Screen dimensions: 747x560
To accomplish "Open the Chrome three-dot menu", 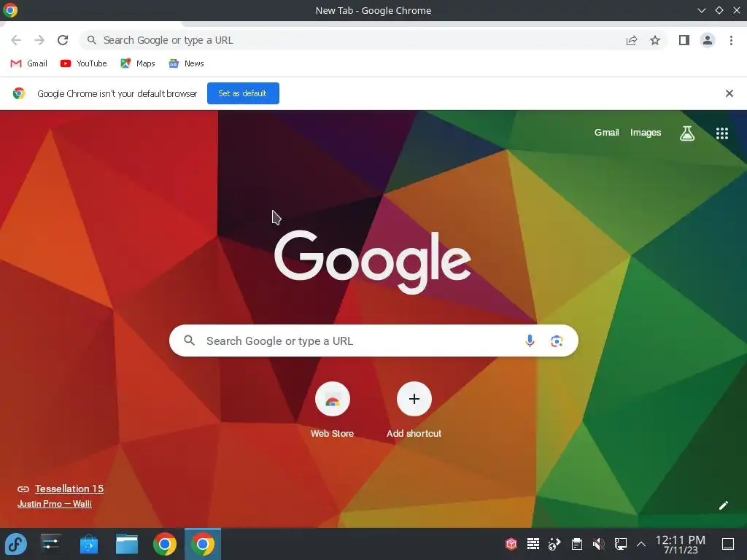I will [731, 41].
